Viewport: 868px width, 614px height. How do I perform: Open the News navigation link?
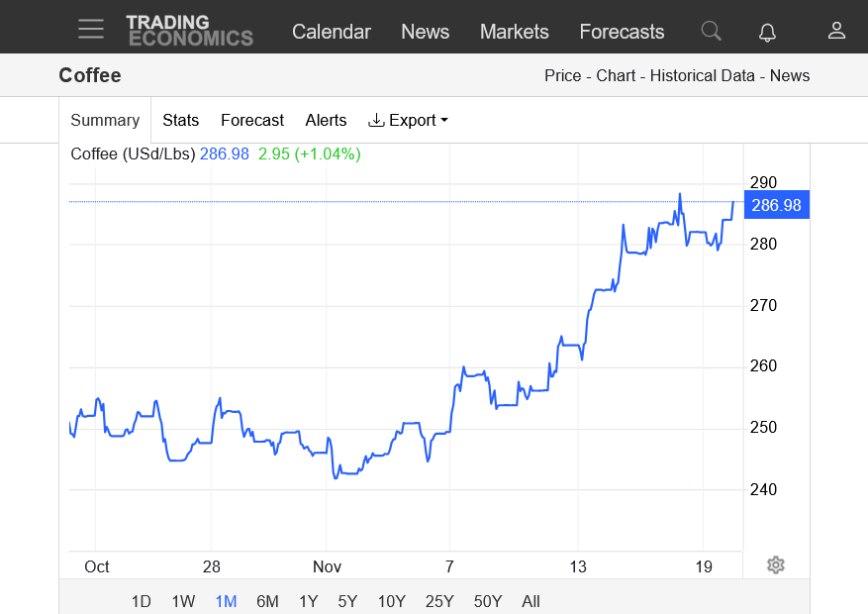(425, 32)
